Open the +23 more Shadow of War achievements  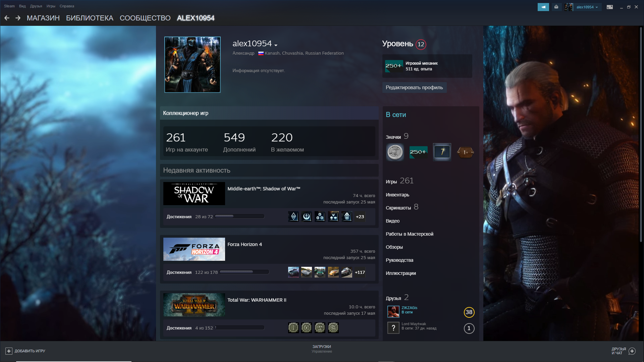360,217
